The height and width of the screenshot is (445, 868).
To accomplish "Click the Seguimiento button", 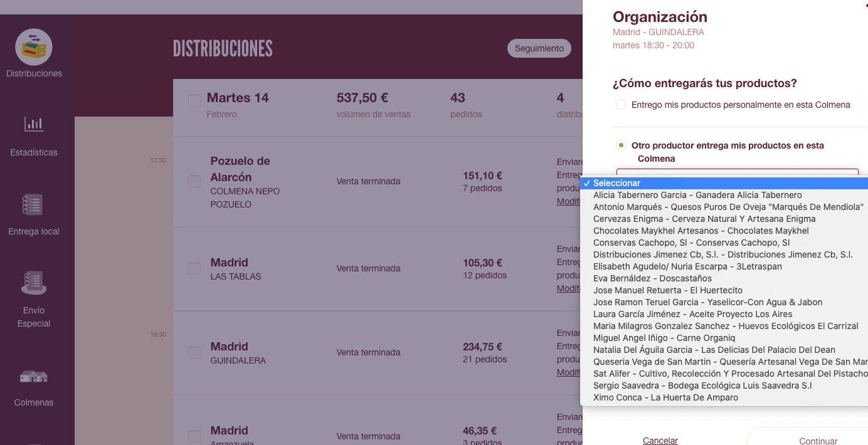I will coord(539,48).
